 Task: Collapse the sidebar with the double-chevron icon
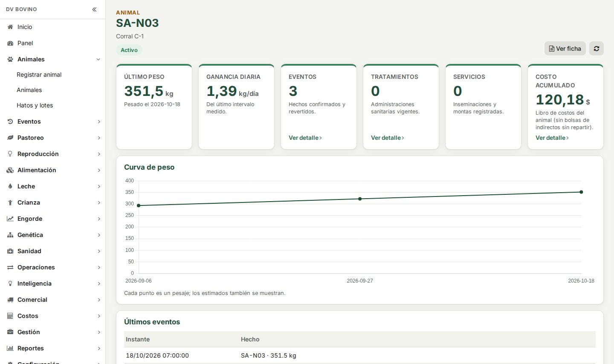pos(94,9)
